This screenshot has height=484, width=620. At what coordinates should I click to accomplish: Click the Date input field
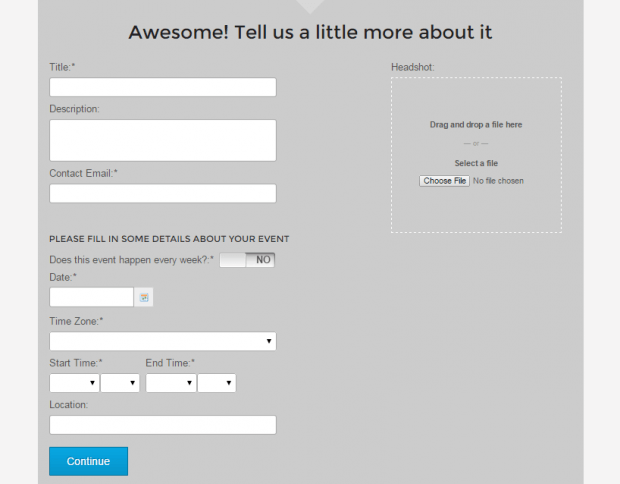tap(91, 297)
